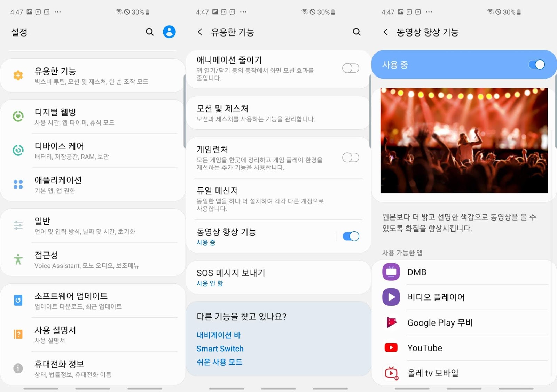Select DMB in 사용 가능한 앱 list
Image resolution: width=557 pixels, height=392 pixels.
464,272
